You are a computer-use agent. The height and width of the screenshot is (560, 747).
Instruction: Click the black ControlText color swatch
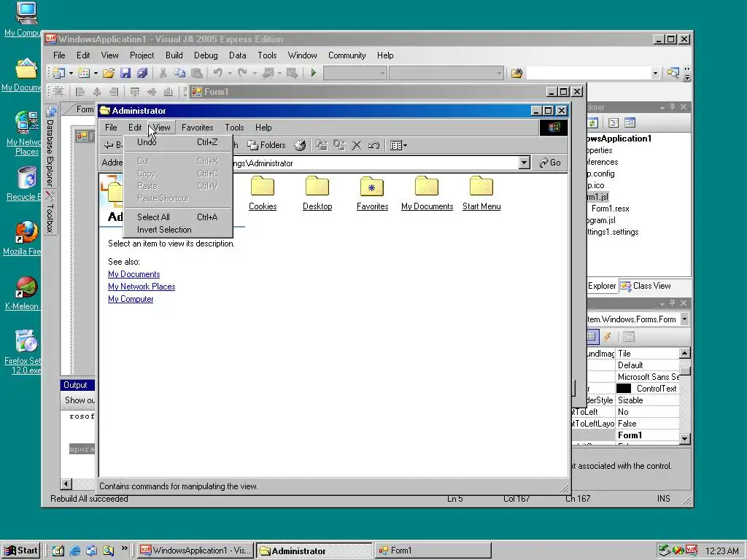(x=623, y=389)
